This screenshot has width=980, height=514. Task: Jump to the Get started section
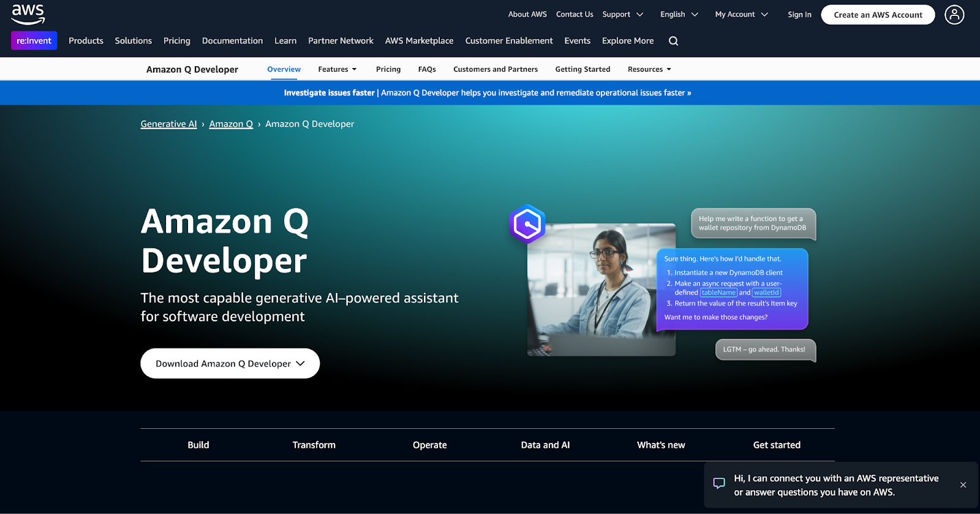[x=777, y=445]
